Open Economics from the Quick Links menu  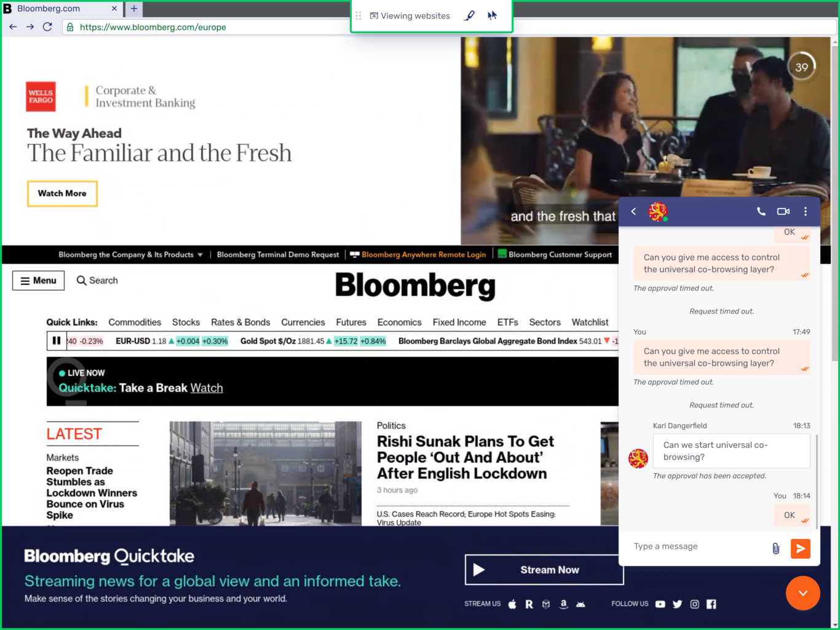[x=399, y=322]
